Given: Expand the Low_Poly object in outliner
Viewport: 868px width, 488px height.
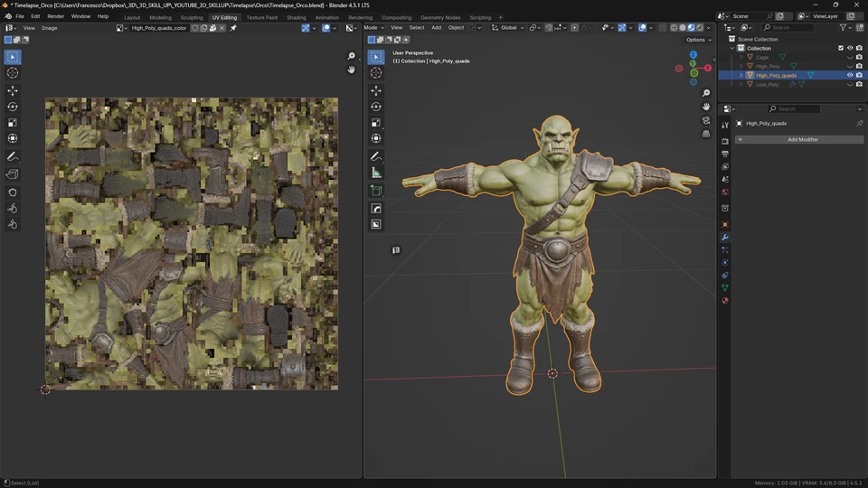Looking at the screenshot, I should (741, 84).
